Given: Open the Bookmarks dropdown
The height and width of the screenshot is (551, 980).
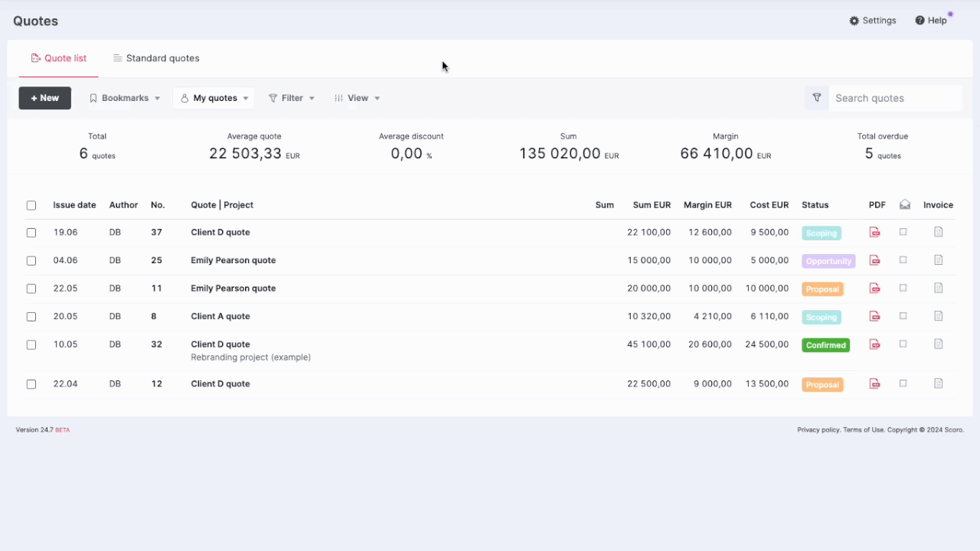Looking at the screenshot, I should pyautogui.click(x=125, y=98).
